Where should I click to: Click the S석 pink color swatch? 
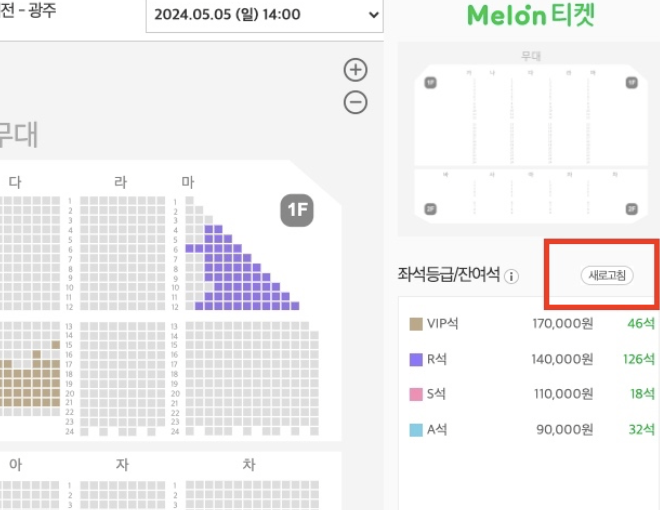[416, 394]
